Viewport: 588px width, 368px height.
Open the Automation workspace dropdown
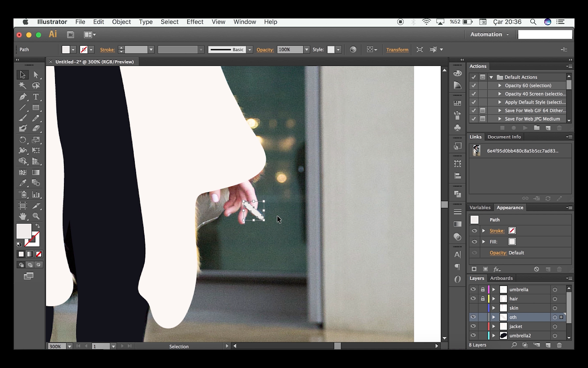coord(490,34)
